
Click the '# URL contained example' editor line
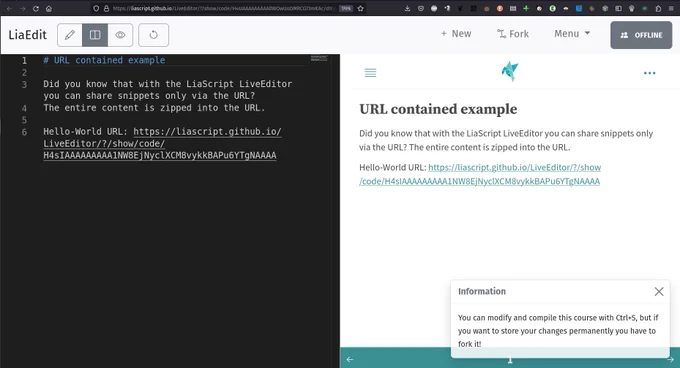pyautogui.click(x=104, y=60)
